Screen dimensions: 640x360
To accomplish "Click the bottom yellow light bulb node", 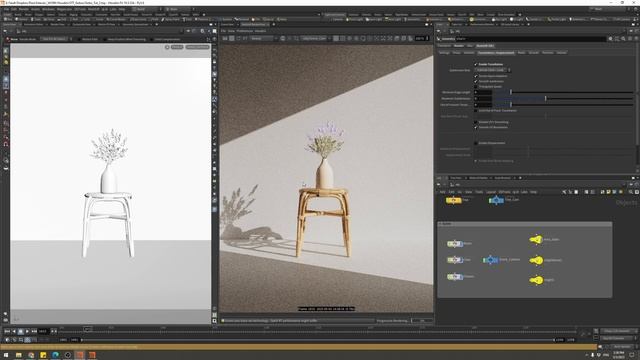I will (x=536, y=280).
